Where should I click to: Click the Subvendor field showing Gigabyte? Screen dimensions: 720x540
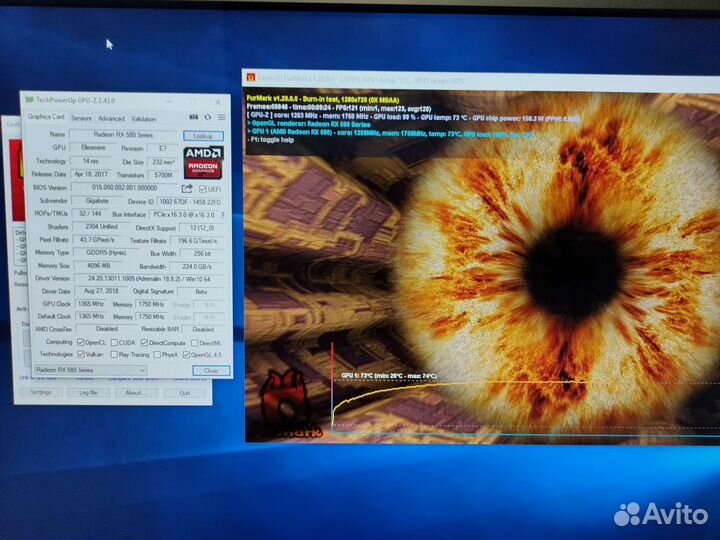(x=97, y=201)
